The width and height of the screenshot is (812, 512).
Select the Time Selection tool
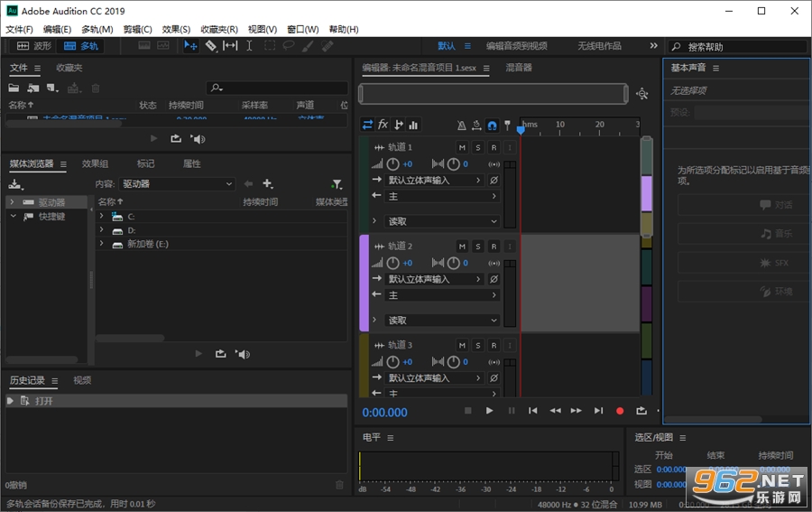(x=249, y=46)
